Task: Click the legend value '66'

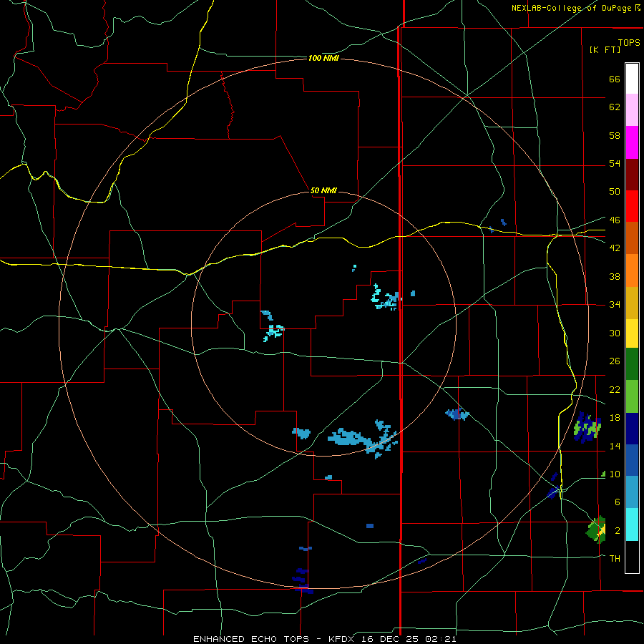Action: click(615, 79)
